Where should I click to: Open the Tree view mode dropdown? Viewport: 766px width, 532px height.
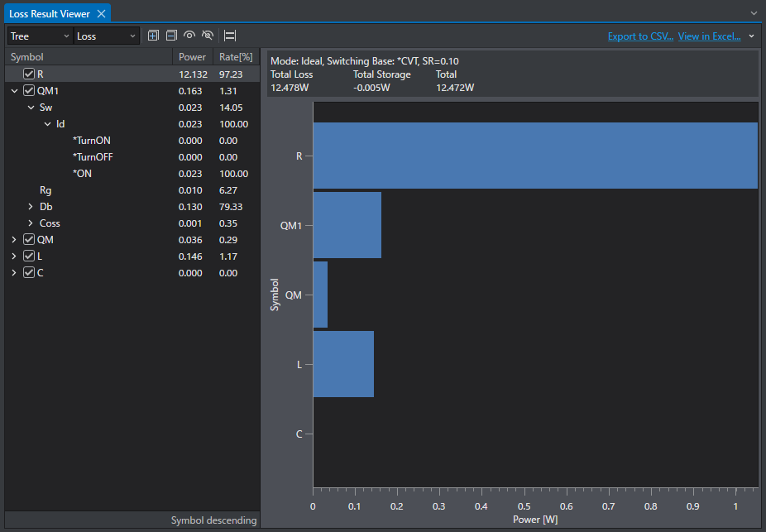pos(40,36)
